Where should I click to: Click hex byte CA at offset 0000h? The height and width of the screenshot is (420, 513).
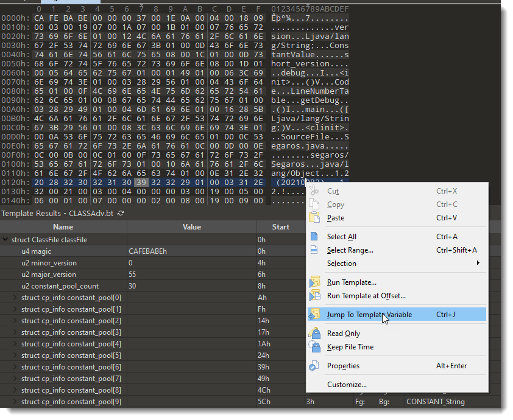pyautogui.click(x=39, y=18)
